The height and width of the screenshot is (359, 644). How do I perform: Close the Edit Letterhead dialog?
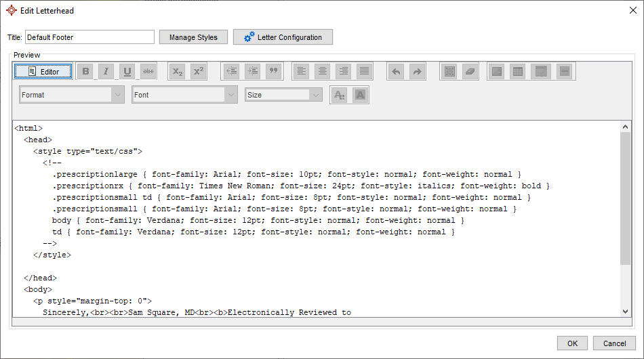633,10
